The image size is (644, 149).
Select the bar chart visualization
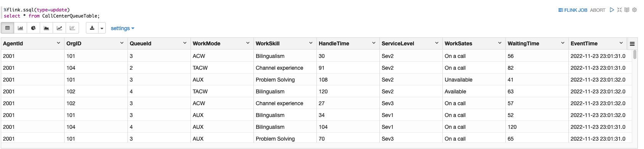(21, 28)
